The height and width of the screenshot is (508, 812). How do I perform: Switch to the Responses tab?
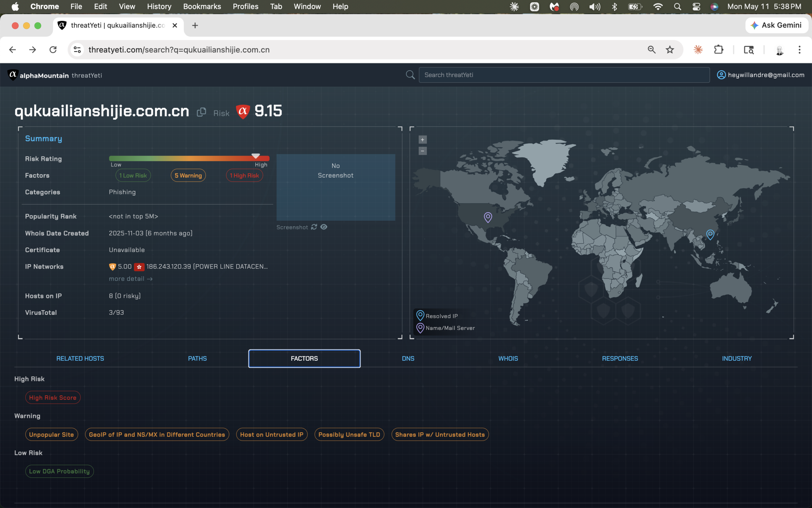620,358
